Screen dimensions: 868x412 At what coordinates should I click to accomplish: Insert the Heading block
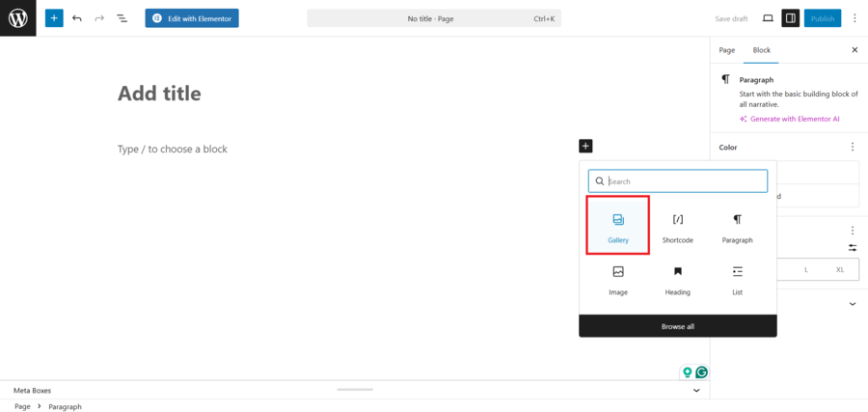677,279
